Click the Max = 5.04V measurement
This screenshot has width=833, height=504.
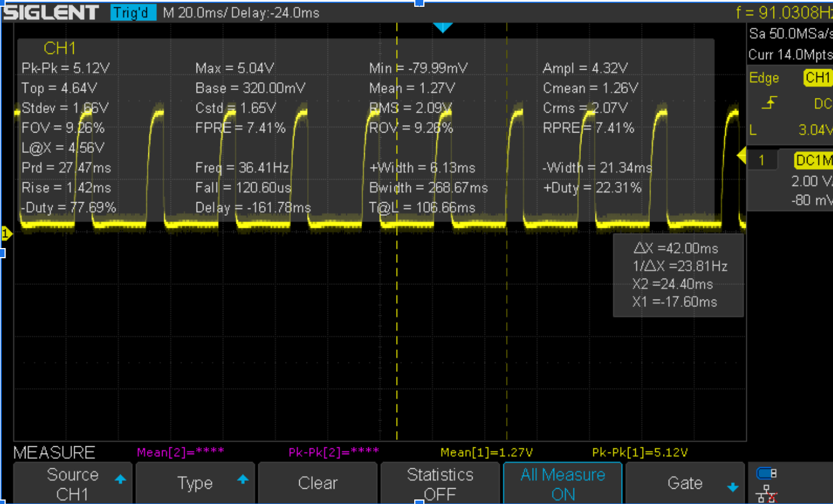click(235, 68)
